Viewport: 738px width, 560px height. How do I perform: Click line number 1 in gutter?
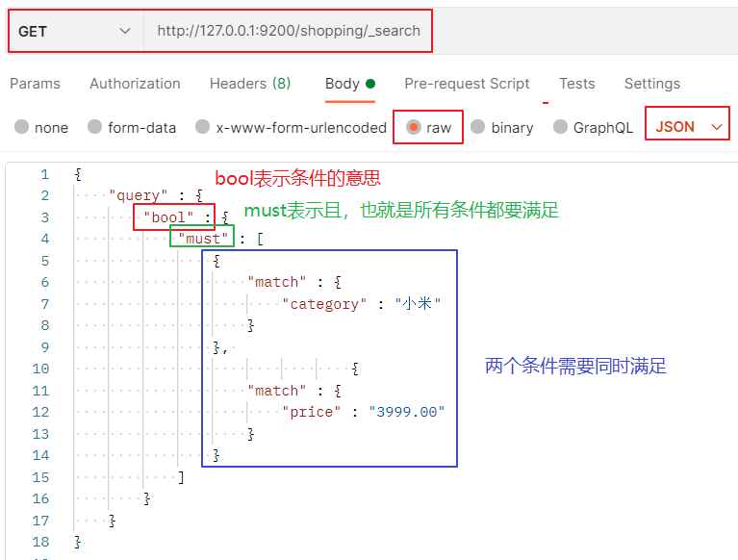[x=44, y=174]
